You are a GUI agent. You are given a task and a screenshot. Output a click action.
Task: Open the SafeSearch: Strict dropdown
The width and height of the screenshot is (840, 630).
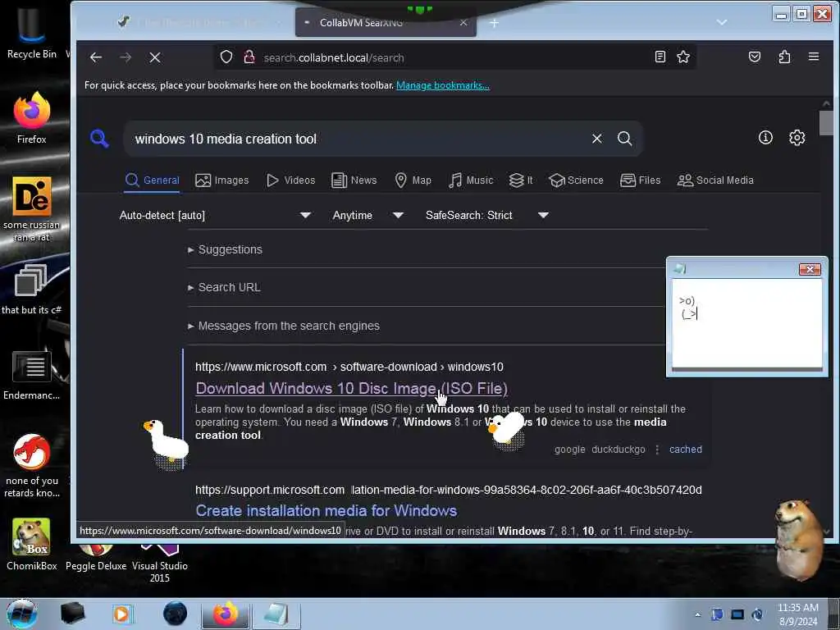[x=487, y=216]
